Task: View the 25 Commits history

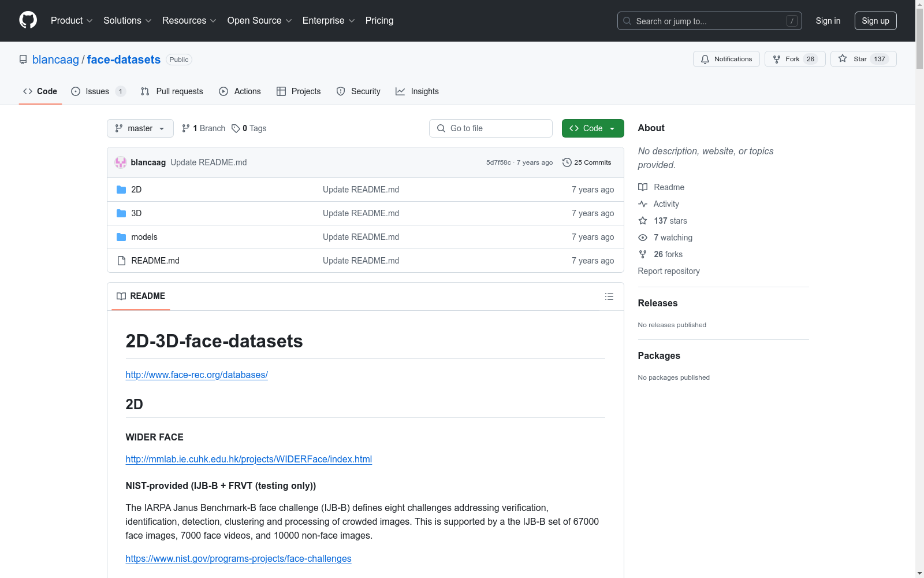Action: coord(587,162)
